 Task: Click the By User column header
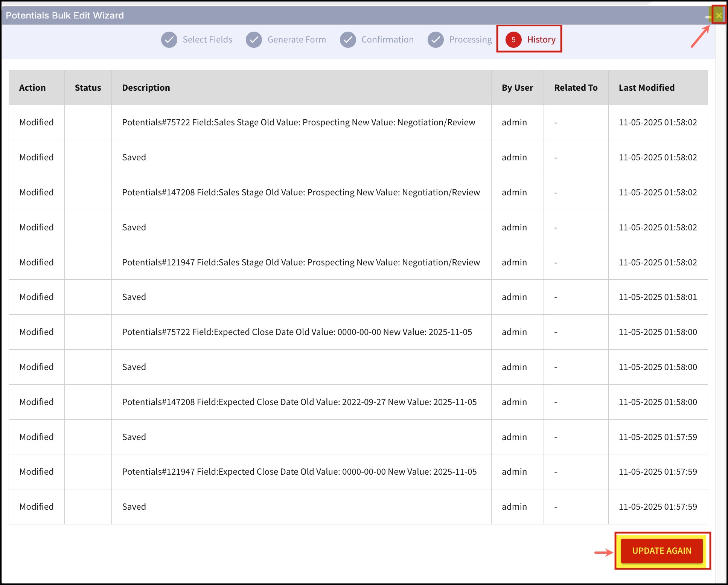[x=517, y=88]
